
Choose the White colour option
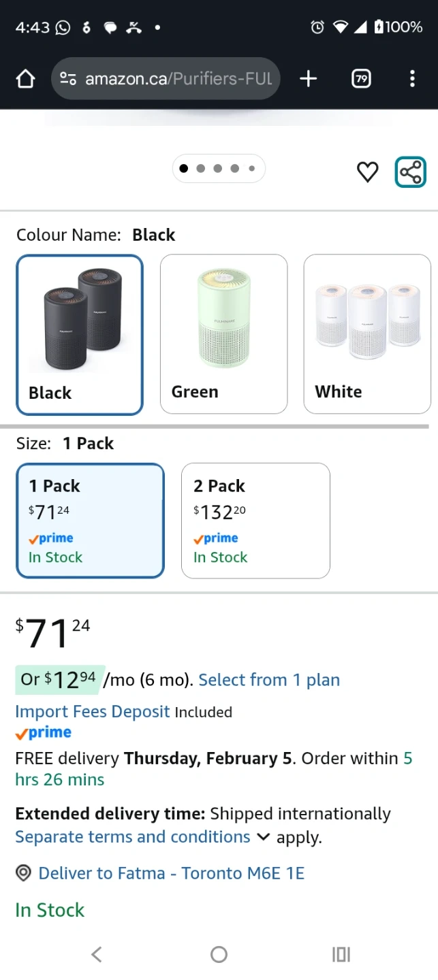pos(366,334)
